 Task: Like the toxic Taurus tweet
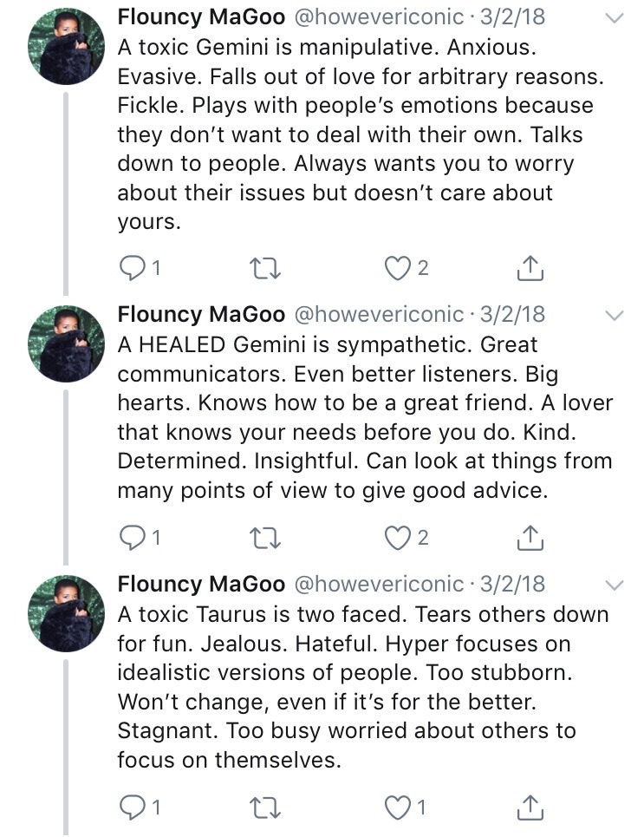(x=395, y=808)
